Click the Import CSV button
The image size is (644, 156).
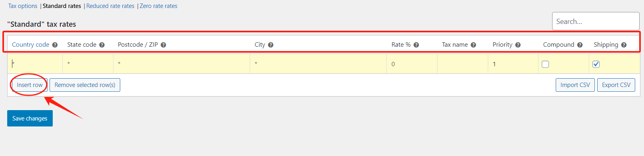pos(575,85)
